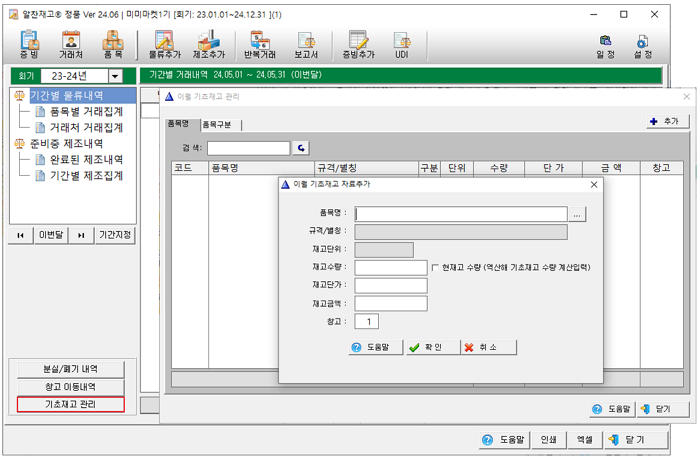Viewport: 700px width, 459px height.
Task: Select 품목별 거래집계 tree item
Action: pos(86,111)
